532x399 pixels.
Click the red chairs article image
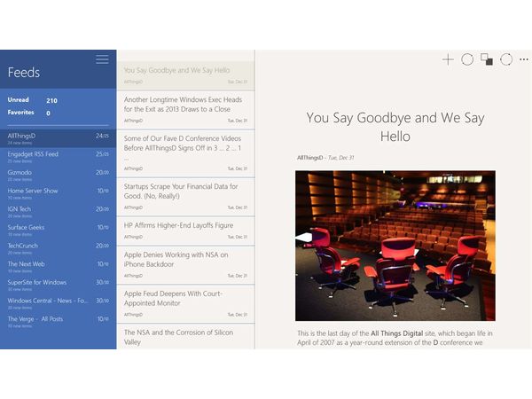(x=395, y=246)
